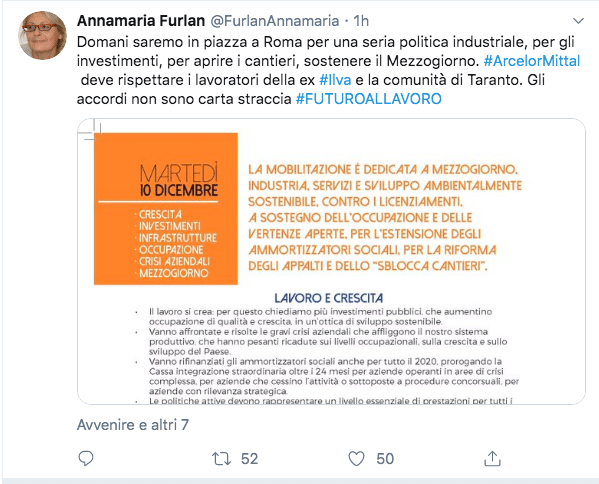The height and width of the screenshot is (484, 599).
Task: Click the tweet text about Roma piazza
Action: [x=329, y=70]
